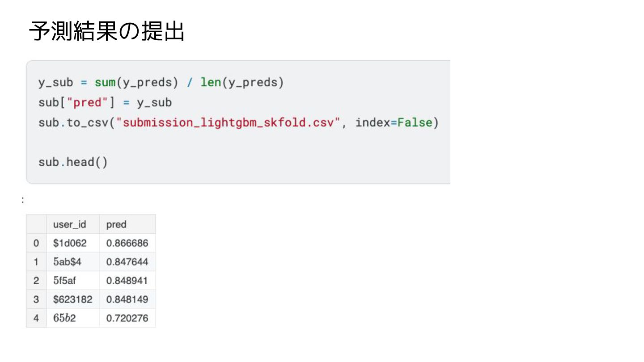Image resolution: width=644 pixels, height=362 pixels.
Task: Click the pred value 0.720276
Action: [127, 319]
